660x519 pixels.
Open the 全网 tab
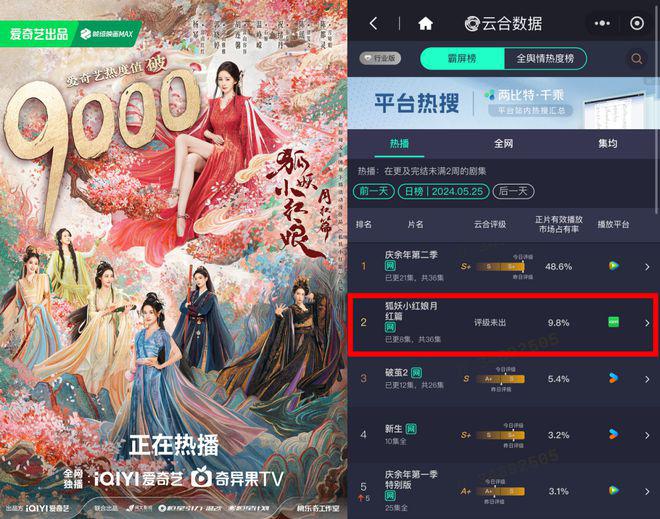(x=503, y=144)
